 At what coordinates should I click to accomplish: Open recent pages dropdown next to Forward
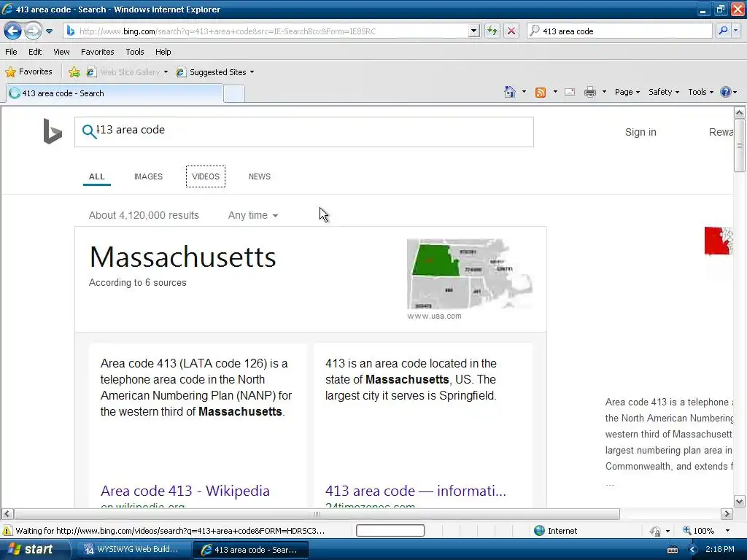point(49,31)
